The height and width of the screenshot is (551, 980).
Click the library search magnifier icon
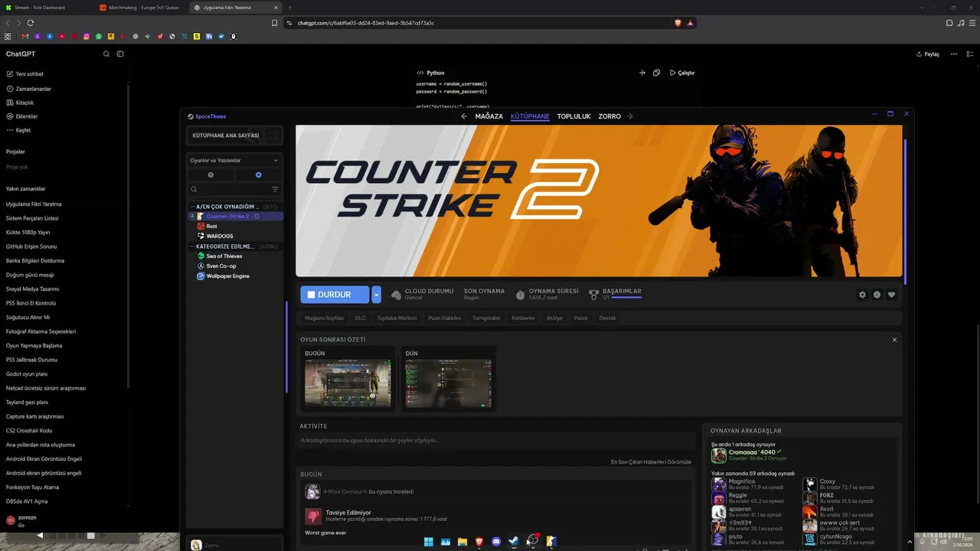[x=194, y=189]
